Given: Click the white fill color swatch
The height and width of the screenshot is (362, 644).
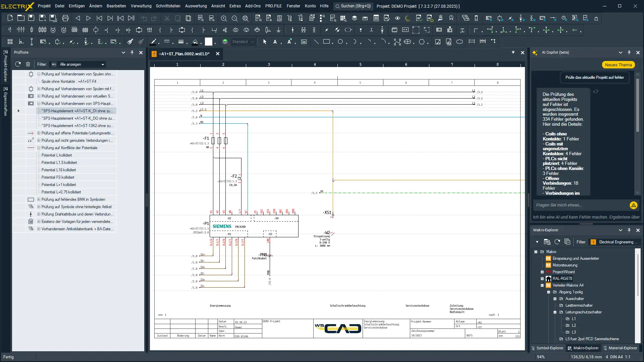Looking at the screenshot, I should [x=209, y=42].
